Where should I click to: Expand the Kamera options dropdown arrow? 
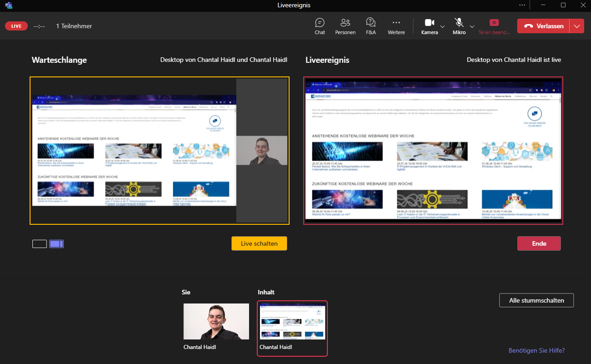pos(443,26)
